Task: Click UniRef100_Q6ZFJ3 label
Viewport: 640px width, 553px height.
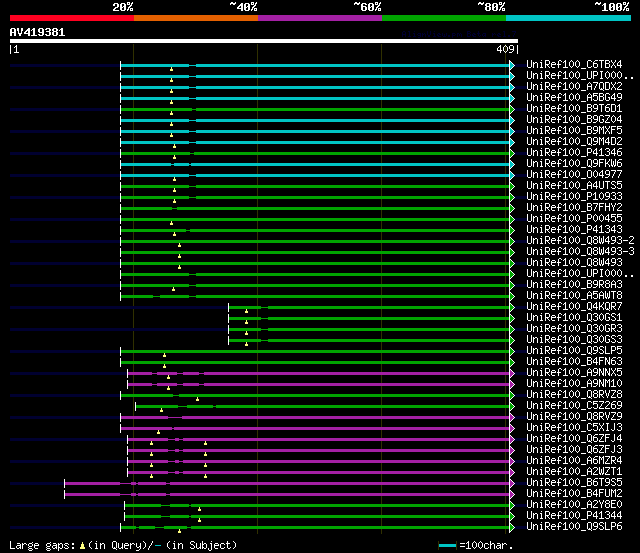Action: [574, 450]
